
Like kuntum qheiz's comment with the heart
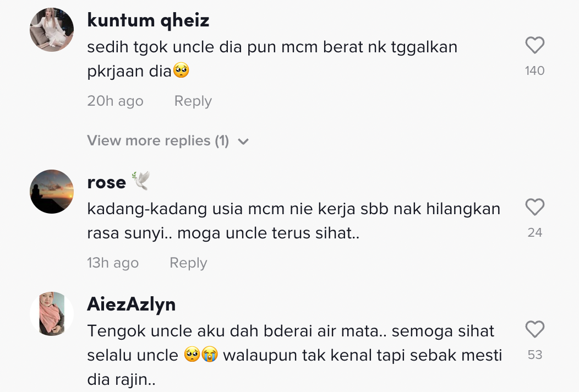click(534, 45)
